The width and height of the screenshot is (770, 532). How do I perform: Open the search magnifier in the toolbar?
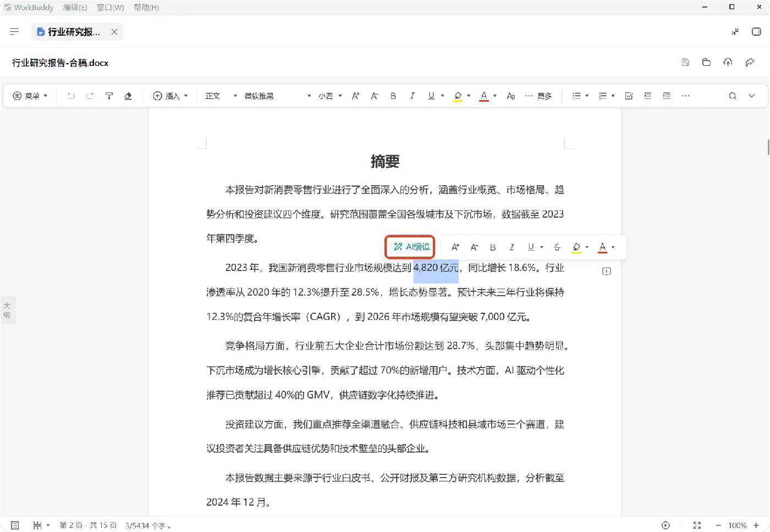pos(733,96)
